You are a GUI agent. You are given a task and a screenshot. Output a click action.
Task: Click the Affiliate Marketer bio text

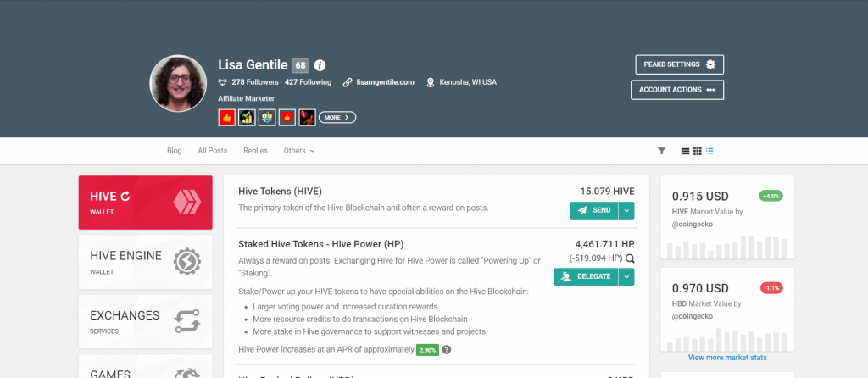click(247, 98)
